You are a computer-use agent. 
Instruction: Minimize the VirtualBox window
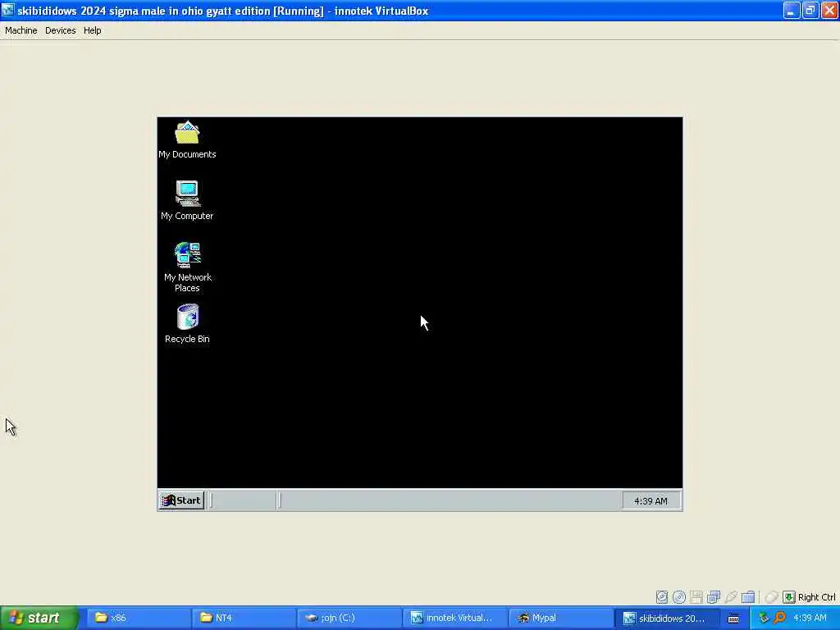pos(792,10)
